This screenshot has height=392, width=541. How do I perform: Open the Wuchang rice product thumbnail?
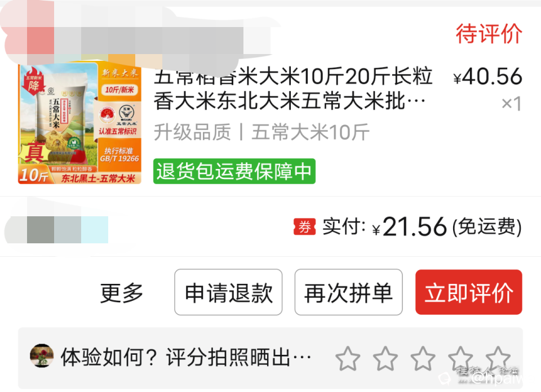(79, 123)
